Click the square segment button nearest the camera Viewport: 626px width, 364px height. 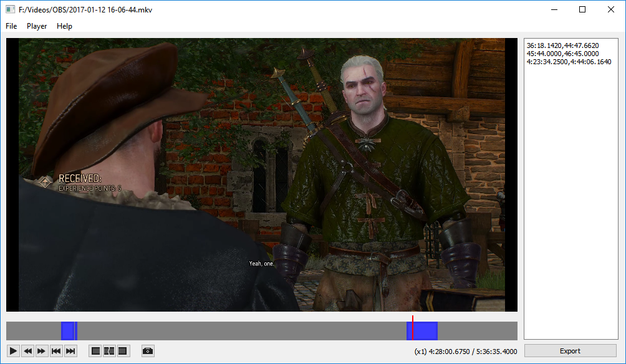[123, 352]
